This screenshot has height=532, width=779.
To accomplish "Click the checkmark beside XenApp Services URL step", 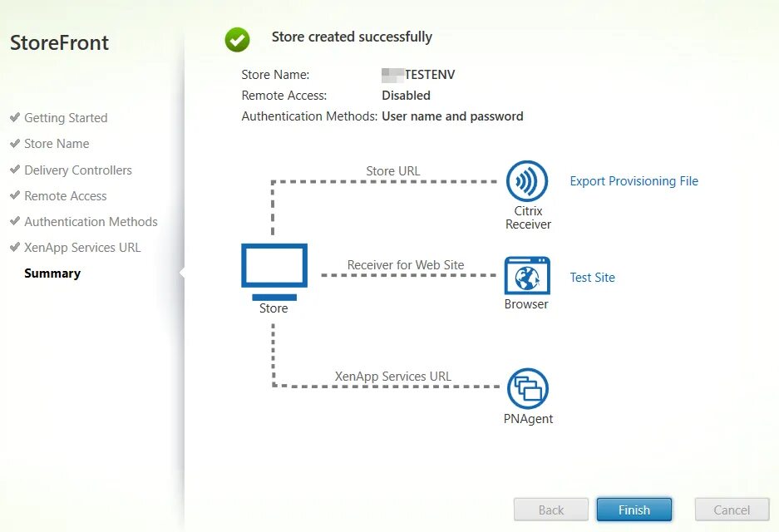I will tap(15, 248).
